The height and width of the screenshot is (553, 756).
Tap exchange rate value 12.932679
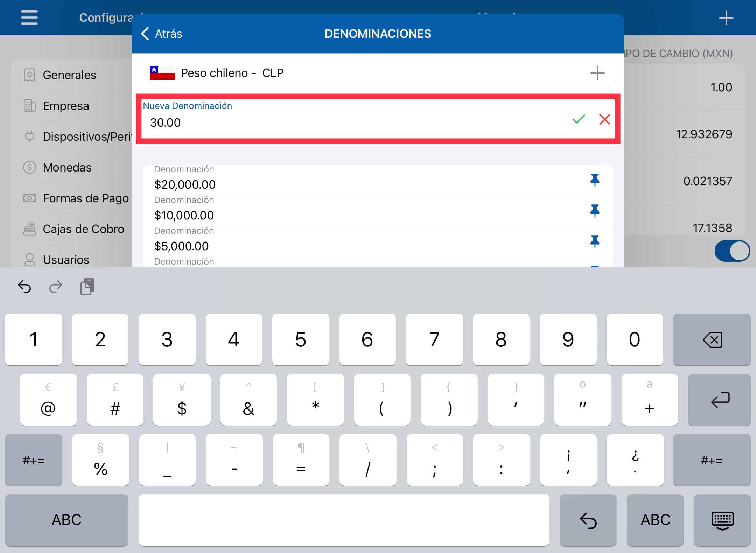(703, 134)
